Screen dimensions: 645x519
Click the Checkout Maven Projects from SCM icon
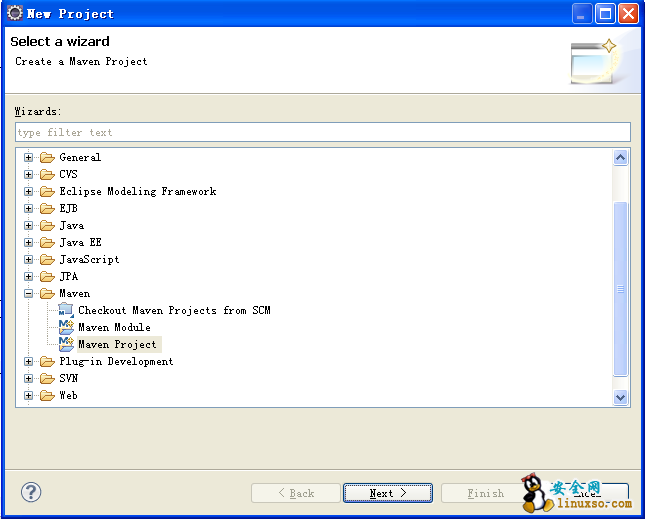66,310
